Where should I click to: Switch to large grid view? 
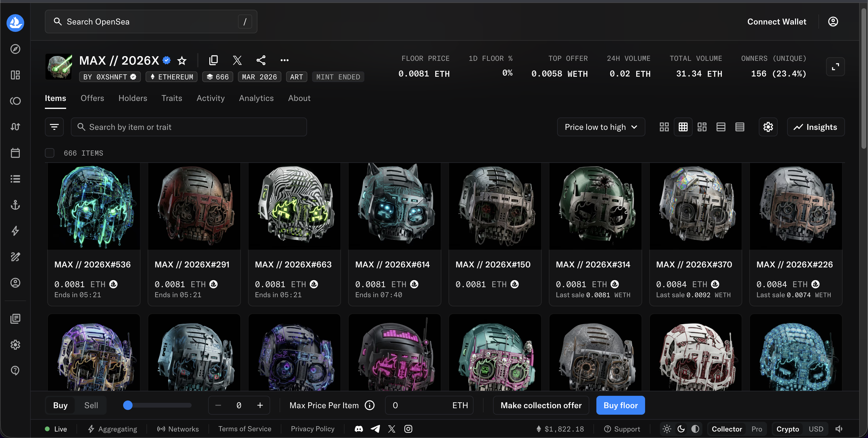tap(664, 127)
